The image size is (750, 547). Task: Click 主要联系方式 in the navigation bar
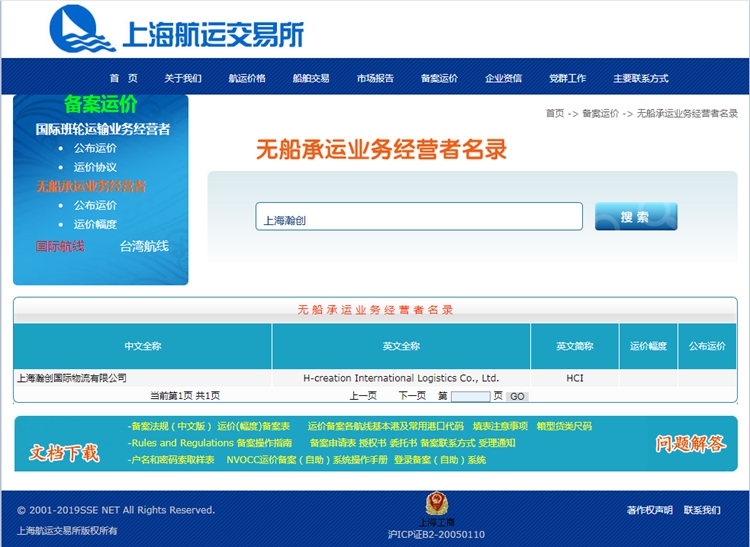click(x=641, y=78)
